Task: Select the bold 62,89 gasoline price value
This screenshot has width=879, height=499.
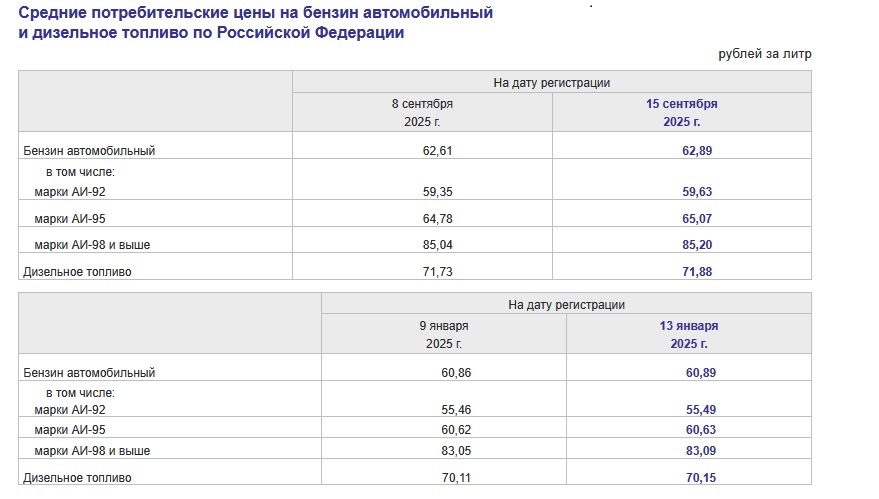Action: 697,151
